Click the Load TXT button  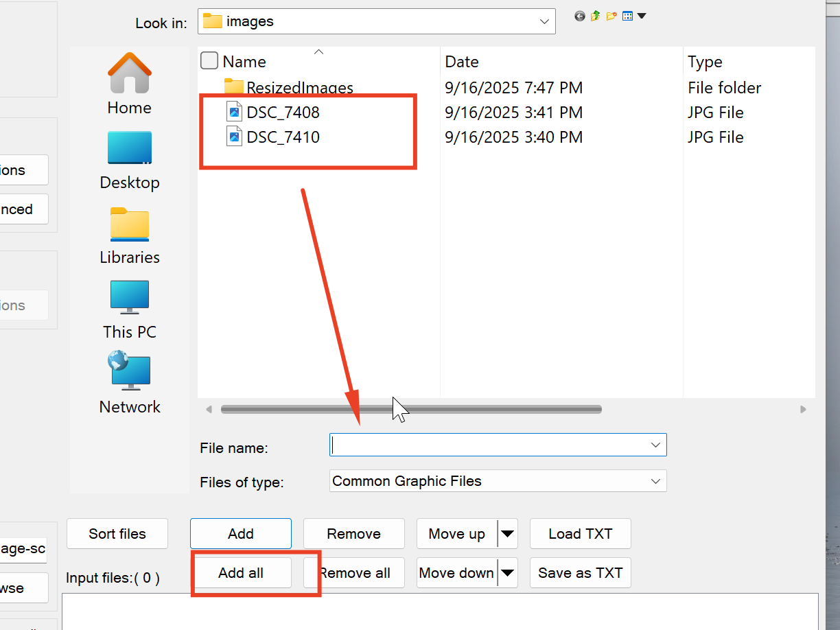pos(580,534)
